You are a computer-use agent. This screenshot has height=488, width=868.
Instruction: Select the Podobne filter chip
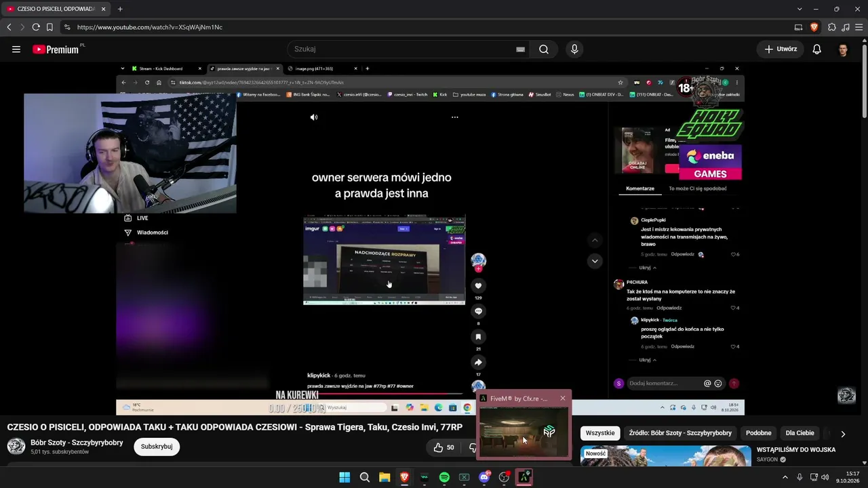coord(759,433)
